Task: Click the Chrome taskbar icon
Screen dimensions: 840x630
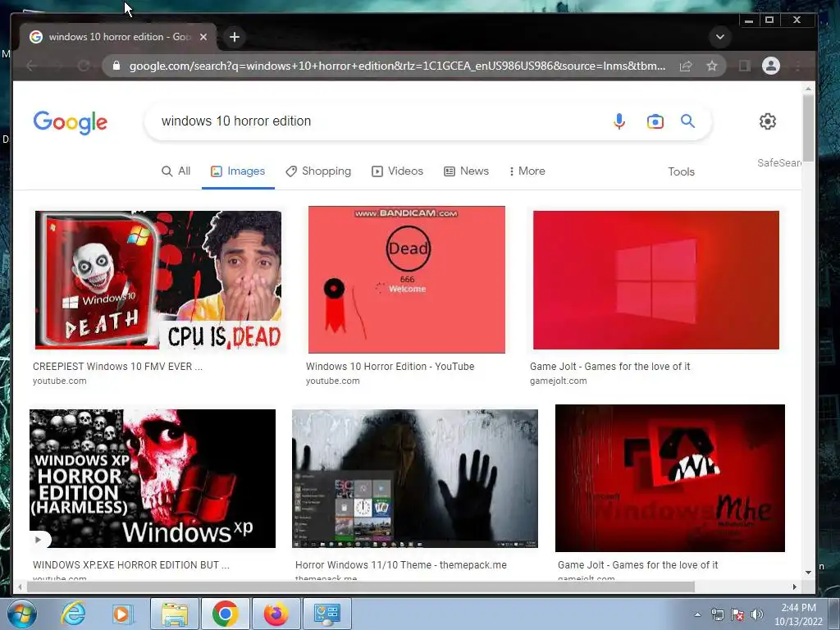Action: click(x=225, y=614)
